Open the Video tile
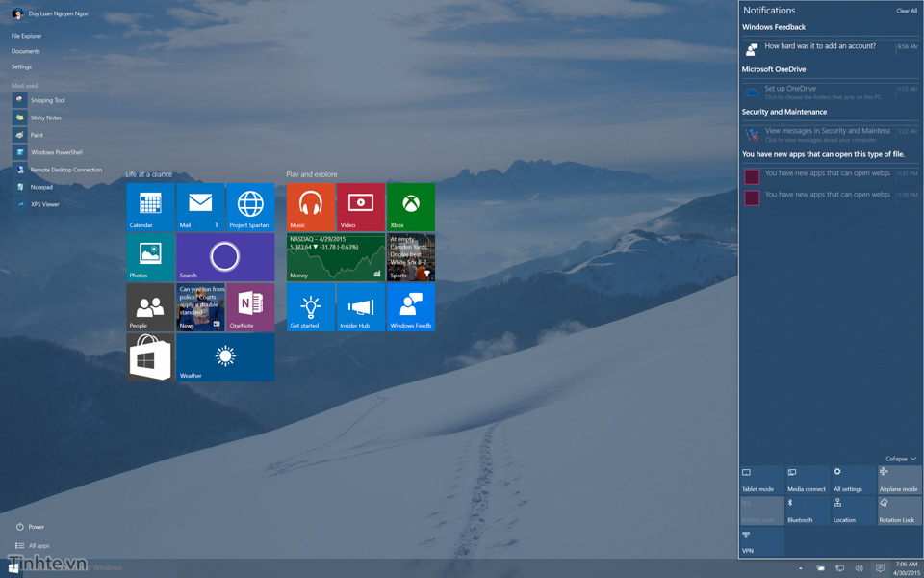The height and width of the screenshot is (578, 924). (x=361, y=207)
